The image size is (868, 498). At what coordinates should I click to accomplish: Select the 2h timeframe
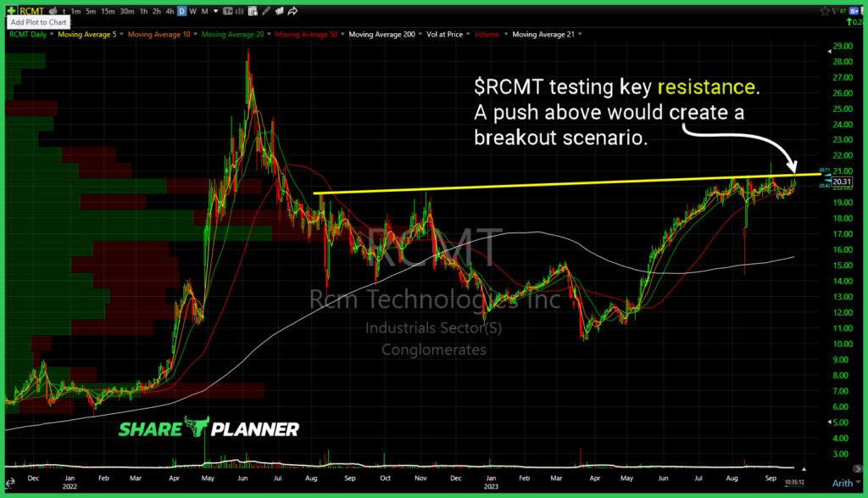point(157,12)
